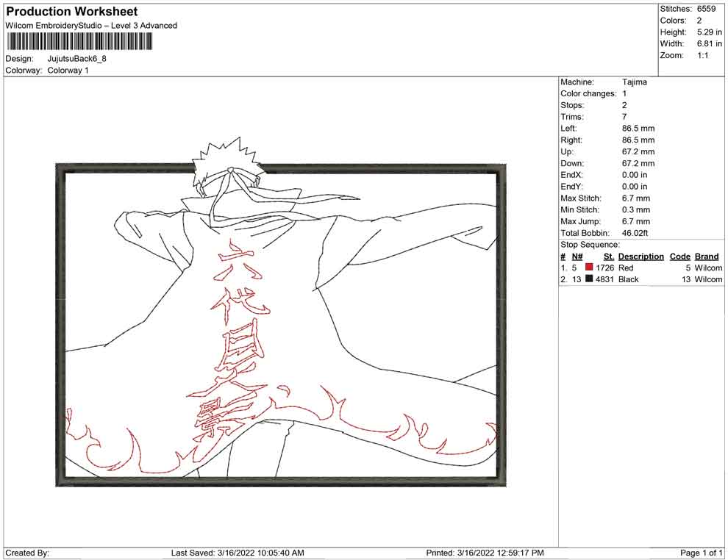Click the width value '6.81 in'
The image size is (728, 560).
709,43
